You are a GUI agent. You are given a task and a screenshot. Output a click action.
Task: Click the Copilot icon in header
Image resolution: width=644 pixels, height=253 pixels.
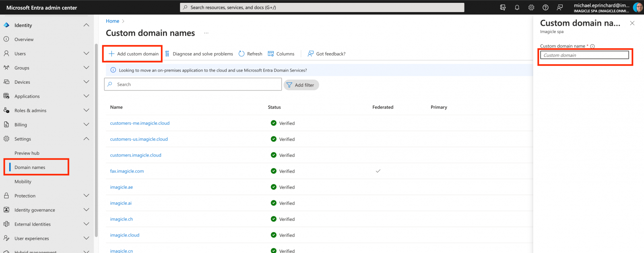pos(503,7)
